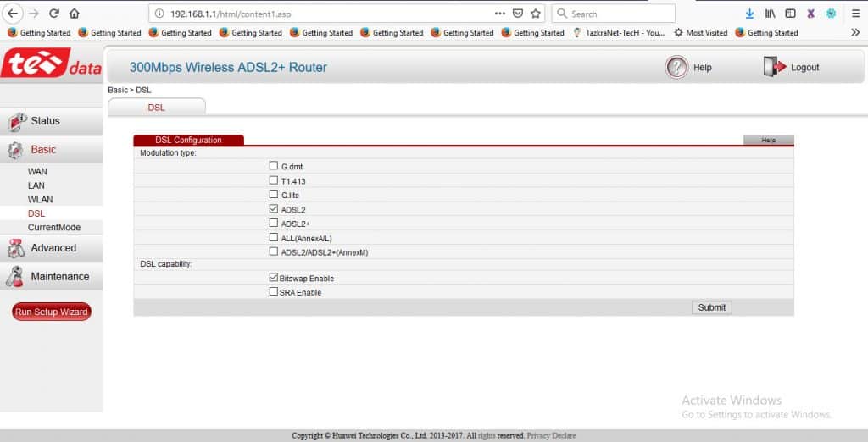This screenshot has height=442, width=868.
Task: Open the Status menu section
Action: coord(52,121)
